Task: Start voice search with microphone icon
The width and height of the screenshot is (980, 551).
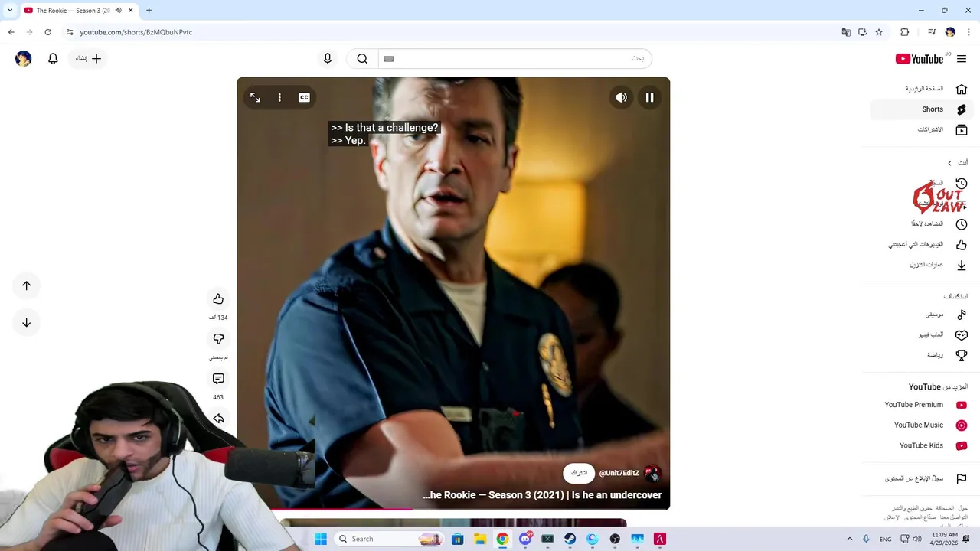Action: click(328, 58)
